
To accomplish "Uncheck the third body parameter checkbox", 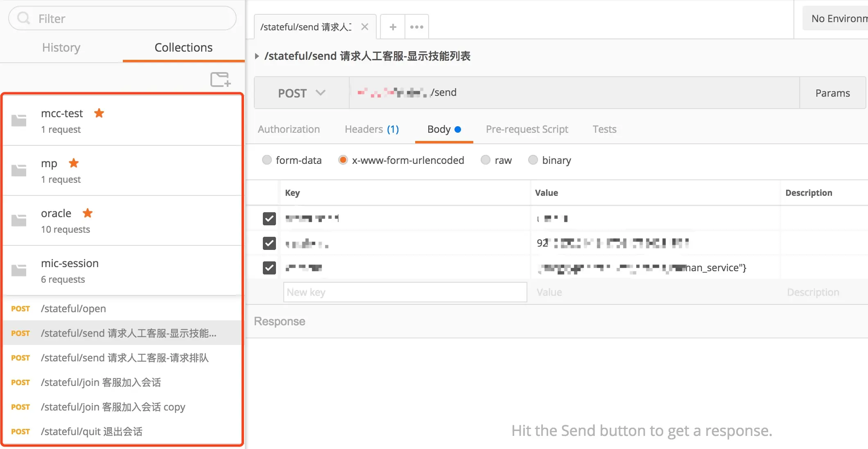I will [x=269, y=268].
